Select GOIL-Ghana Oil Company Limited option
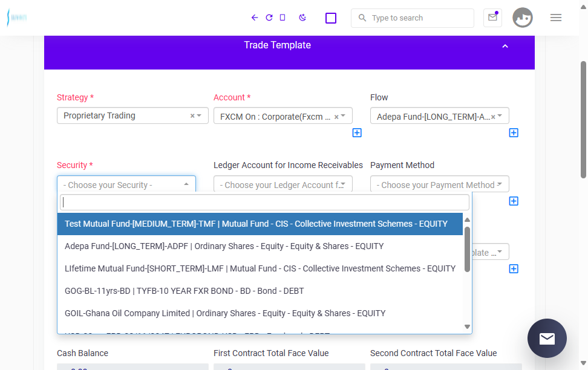This screenshot has height=370, width=588. (260, 313)
